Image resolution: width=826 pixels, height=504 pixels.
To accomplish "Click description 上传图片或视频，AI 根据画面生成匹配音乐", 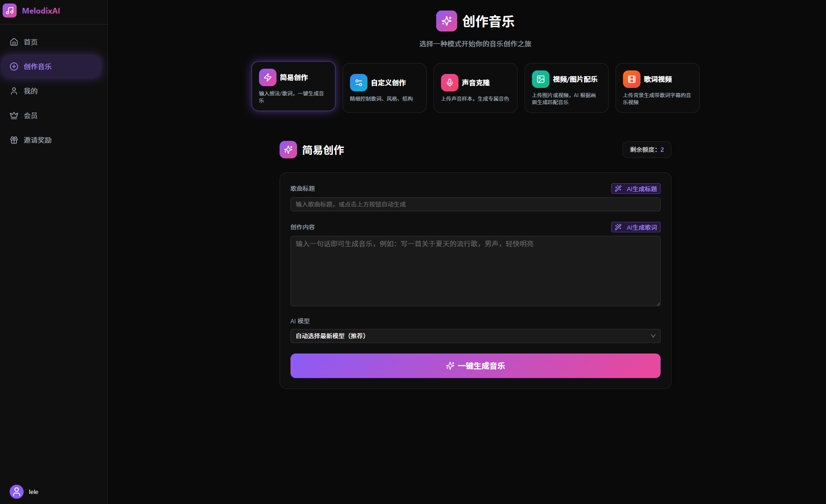I will [x=564, y=99].
